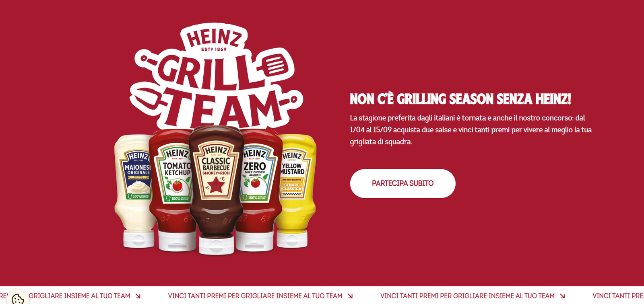Click the truncated VINCI TANTI PRE text at right edge
This screenshot has height=304, width=644.
[618, 296]
